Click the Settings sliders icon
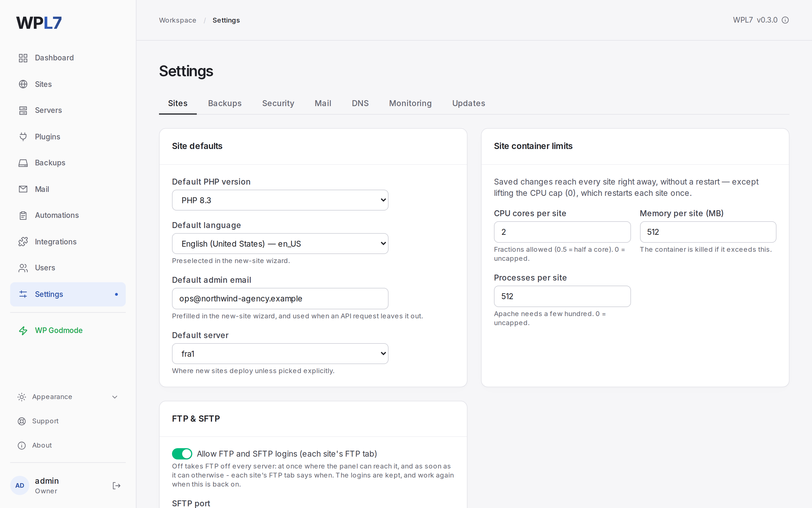 pos(23,294)
